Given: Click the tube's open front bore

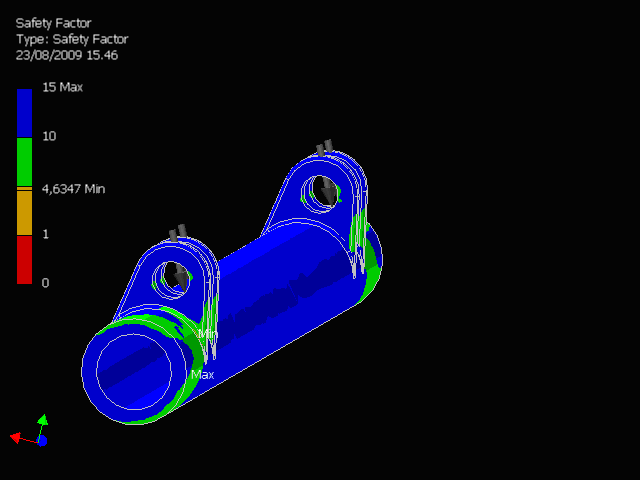Looking at the screenshot, I should click(x=134, y=372).
